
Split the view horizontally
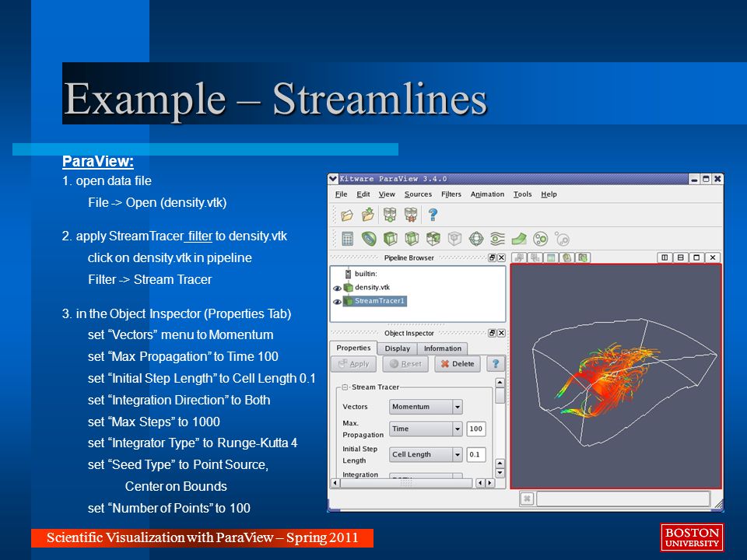665,257
